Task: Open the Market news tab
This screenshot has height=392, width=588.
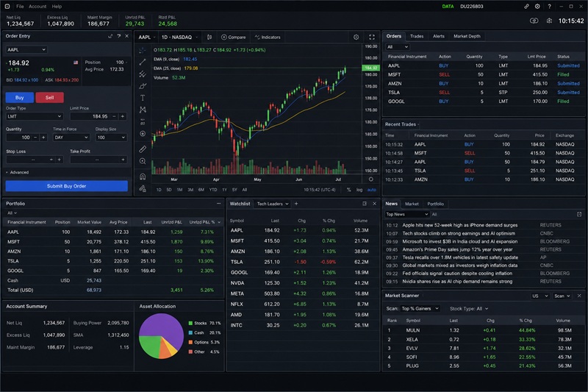Action: [x=412, y=204]
